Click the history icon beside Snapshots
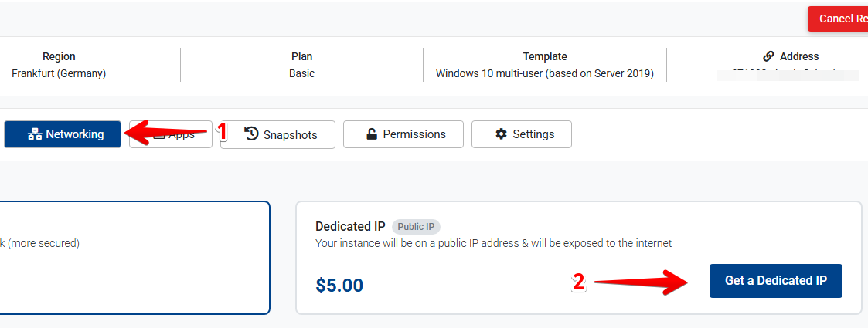 pyautogui.click(x=251, y=134)
